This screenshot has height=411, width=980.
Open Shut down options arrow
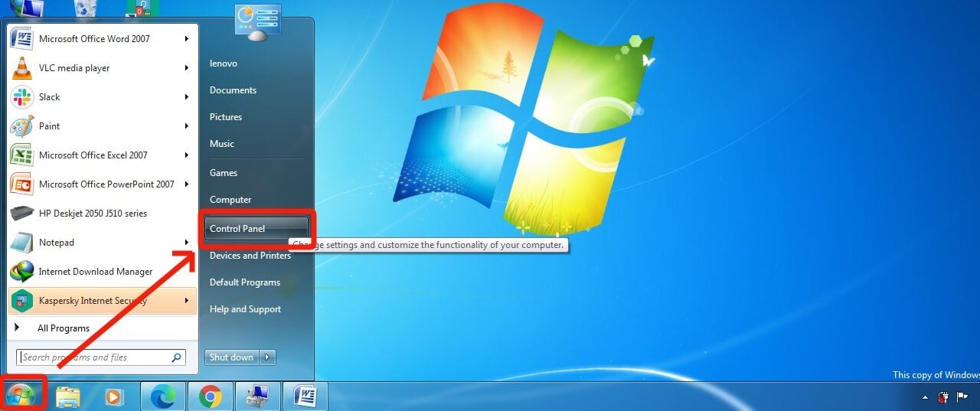pos(267,357)
